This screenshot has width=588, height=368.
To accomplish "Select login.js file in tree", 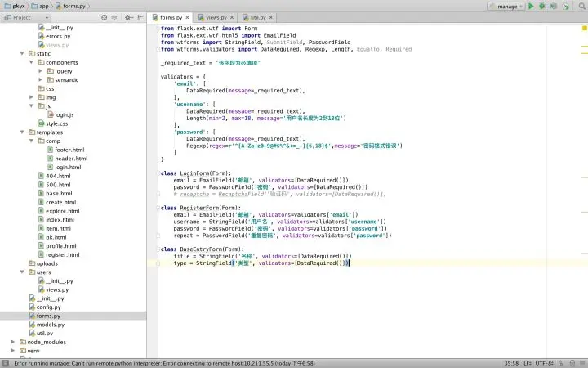I will tap(60, 115).
